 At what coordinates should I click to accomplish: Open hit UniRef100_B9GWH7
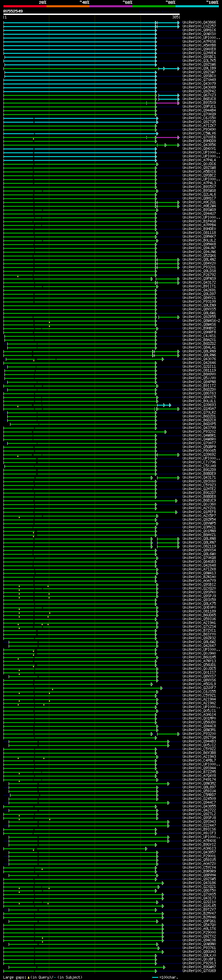199,967
